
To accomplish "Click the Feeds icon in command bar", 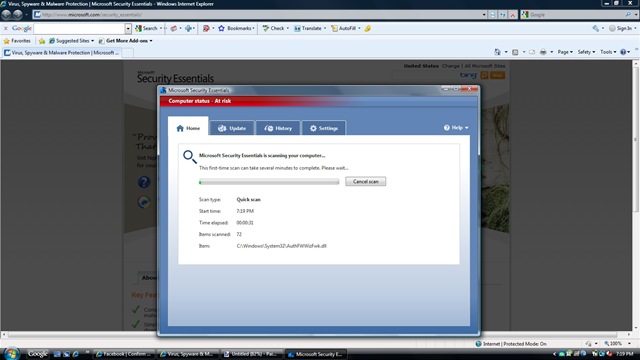I will 515,52.
